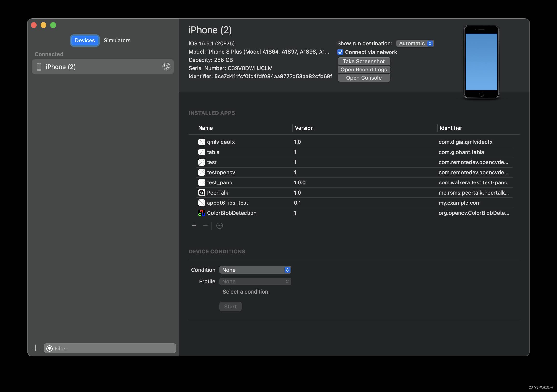This screenshot has width=557, height=392.
Task: Click the com.walkera.test.test-pano identifier
Action: coord(473,183)
